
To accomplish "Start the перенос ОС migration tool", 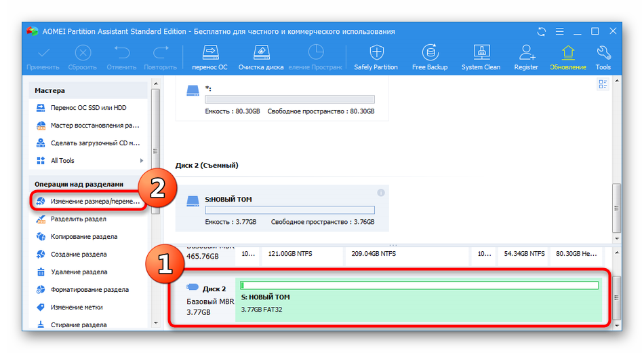I will tap(209, 57).
